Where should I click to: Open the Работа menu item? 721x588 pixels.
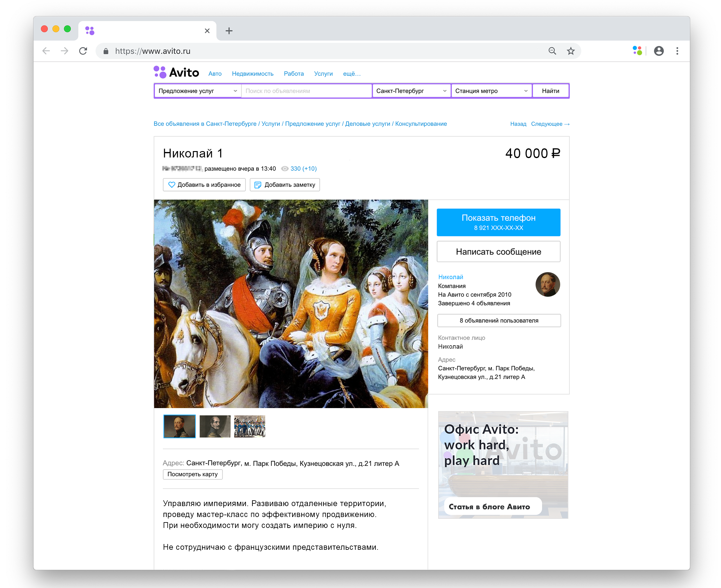coord(293,73)
